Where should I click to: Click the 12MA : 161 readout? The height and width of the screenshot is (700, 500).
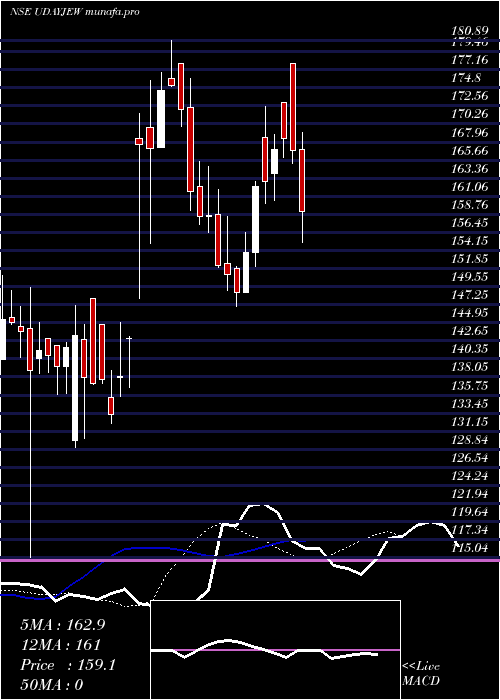pyautogui.click(x=60, y=645)
